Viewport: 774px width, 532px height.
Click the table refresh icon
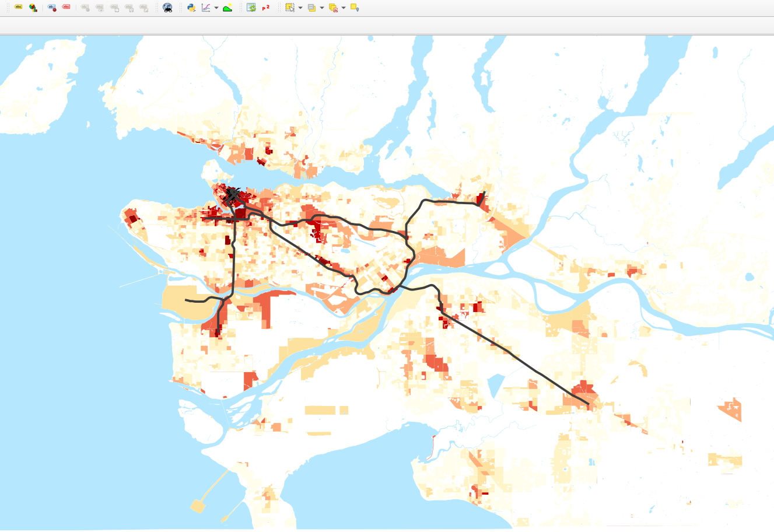tap(251, 8)
